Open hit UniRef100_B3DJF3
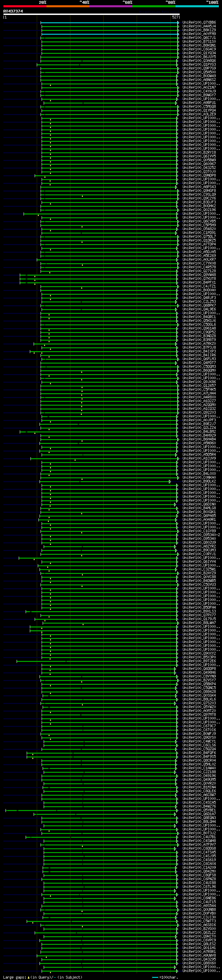The width and height of the screenshot is (222, 980). click(x=199, y=202)
